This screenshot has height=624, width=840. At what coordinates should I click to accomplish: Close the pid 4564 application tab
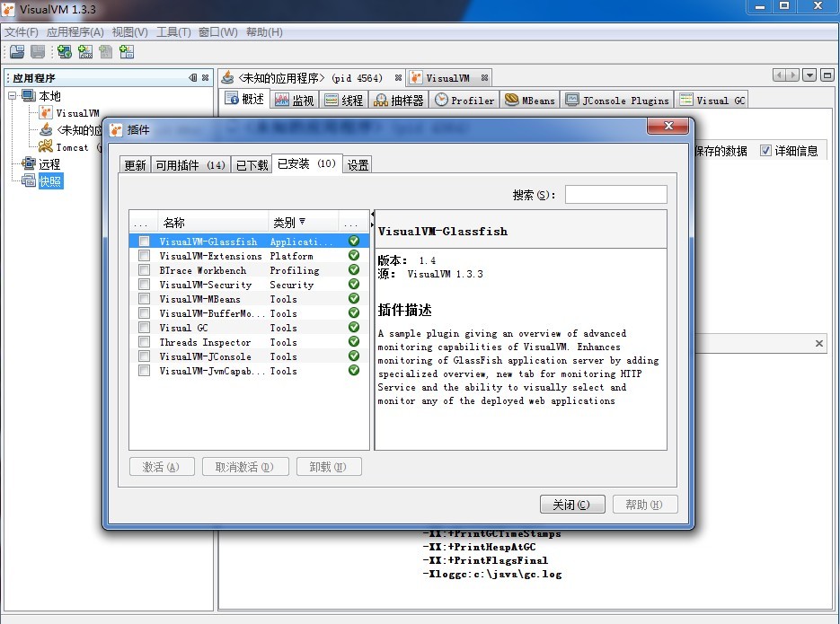click(398, 78)
